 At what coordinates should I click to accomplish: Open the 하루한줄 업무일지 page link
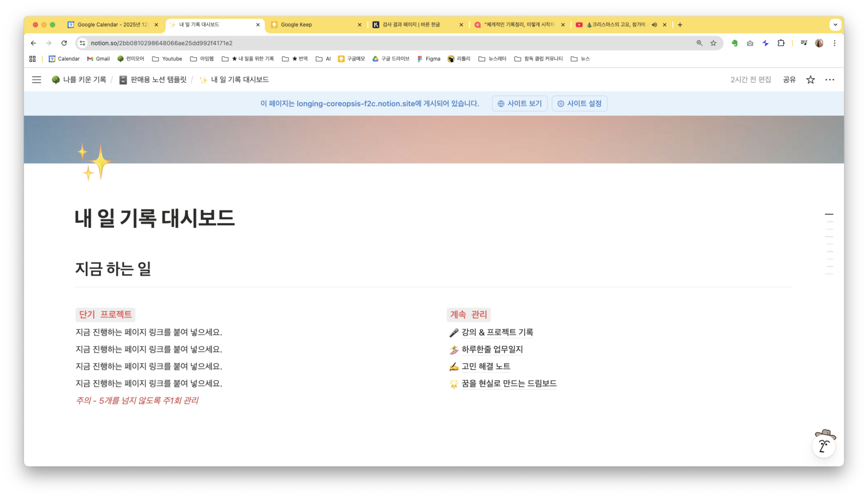click(x=492, y=349)
